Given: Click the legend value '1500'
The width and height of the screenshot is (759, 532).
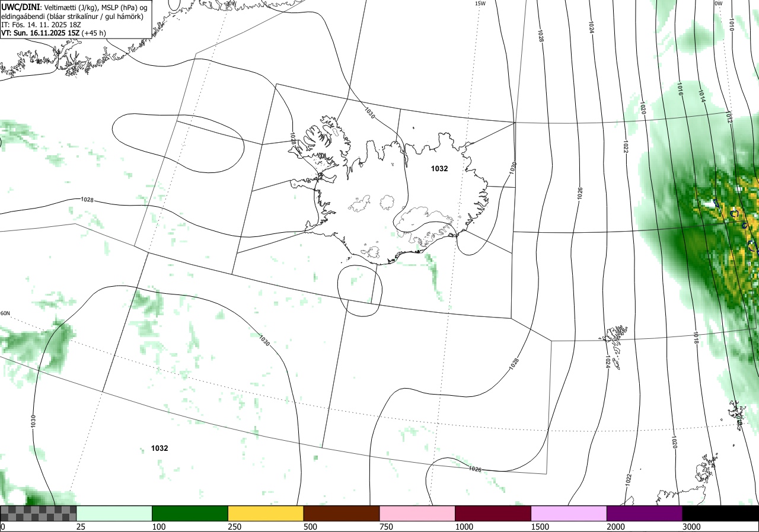Looking at the screenshot, I should [x=540, y=527].
